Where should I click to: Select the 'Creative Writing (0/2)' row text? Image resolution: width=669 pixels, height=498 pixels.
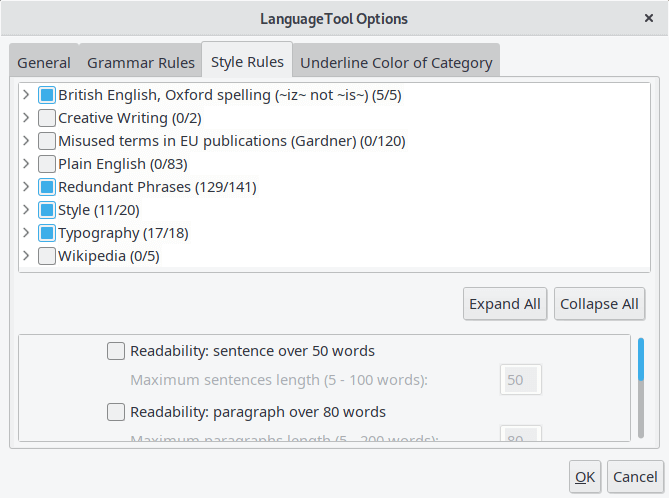pyautogui.click(x=130, y=118)
